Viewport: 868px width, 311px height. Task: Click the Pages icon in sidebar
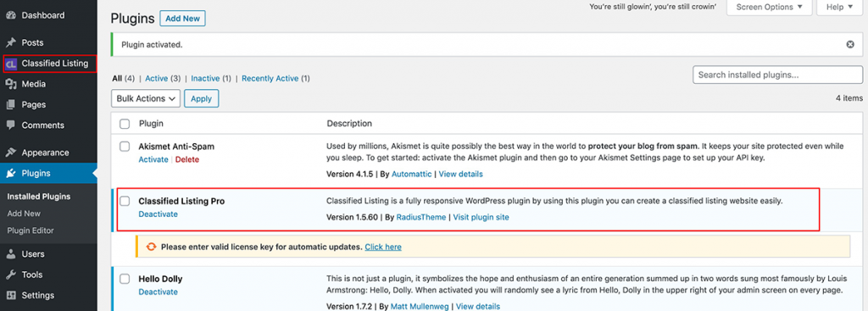pos(10,104)
